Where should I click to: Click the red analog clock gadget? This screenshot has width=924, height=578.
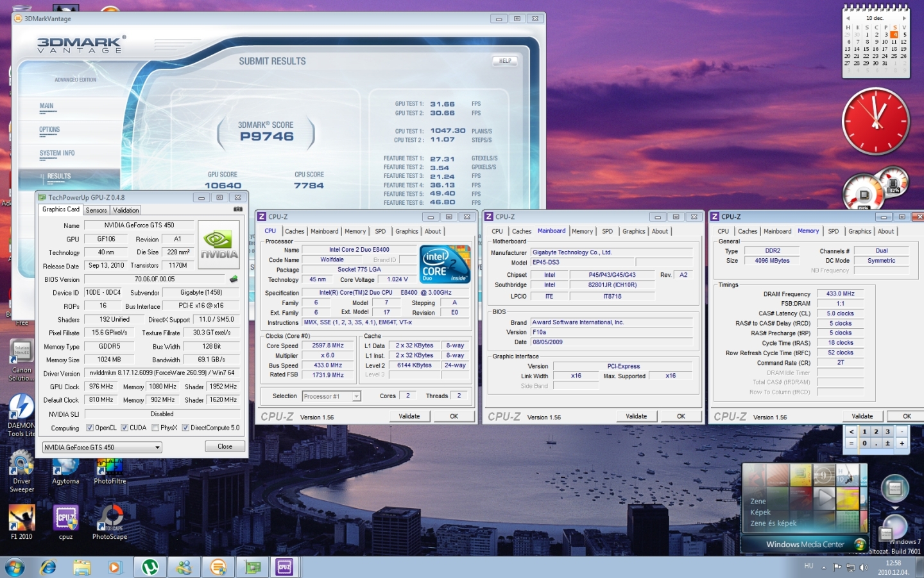coord(876,121)
